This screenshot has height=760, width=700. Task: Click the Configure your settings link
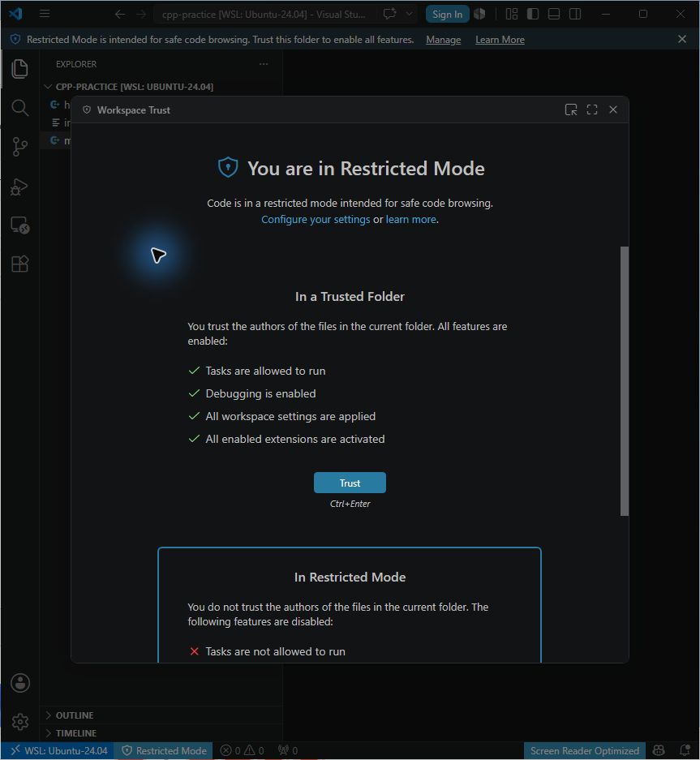(x=316, y=220)
